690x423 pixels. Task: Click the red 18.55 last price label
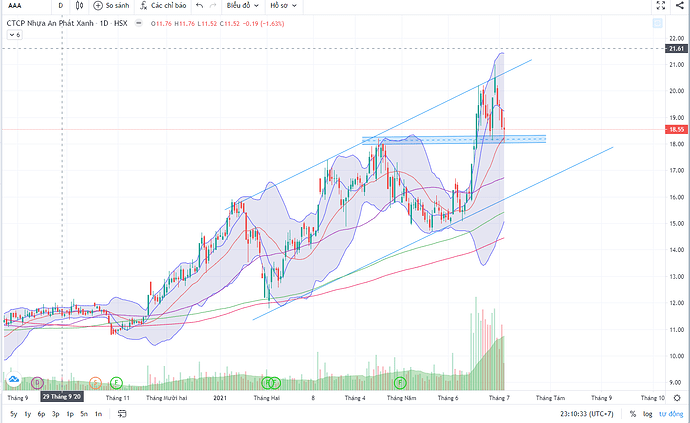click(x=676, y=129)
